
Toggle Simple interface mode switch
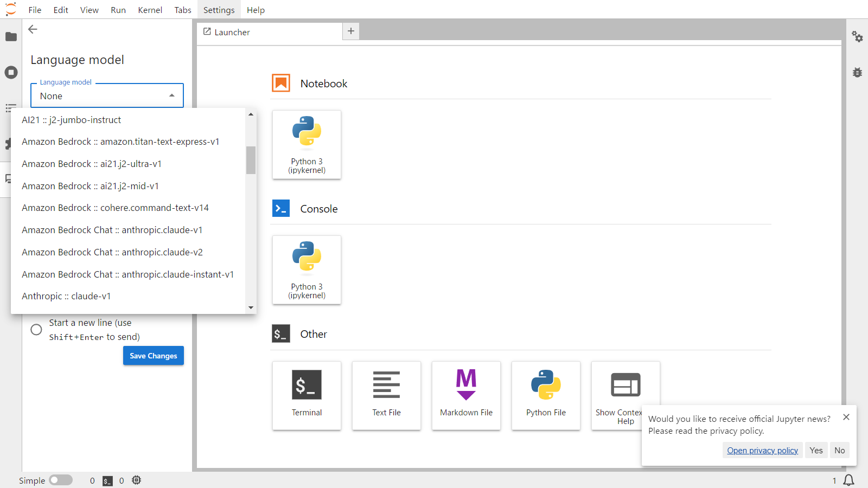(x=61, y=480)
